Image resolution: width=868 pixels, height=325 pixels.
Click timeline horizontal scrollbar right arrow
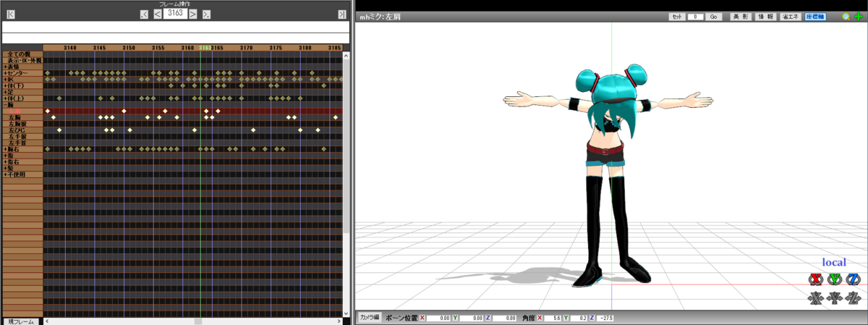(x=339, y=321)
